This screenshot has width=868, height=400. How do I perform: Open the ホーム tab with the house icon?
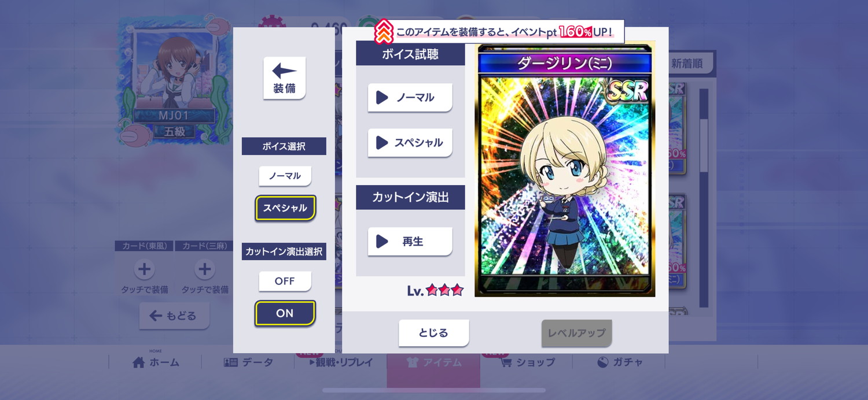point(156,362)
